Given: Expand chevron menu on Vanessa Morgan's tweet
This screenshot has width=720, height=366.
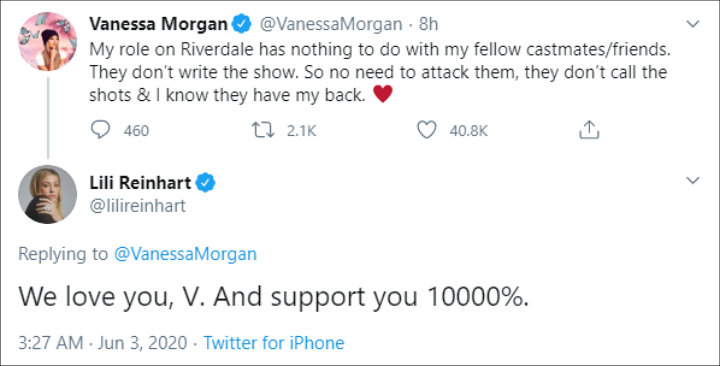Looking at the screenshot, I should [692, 24].
